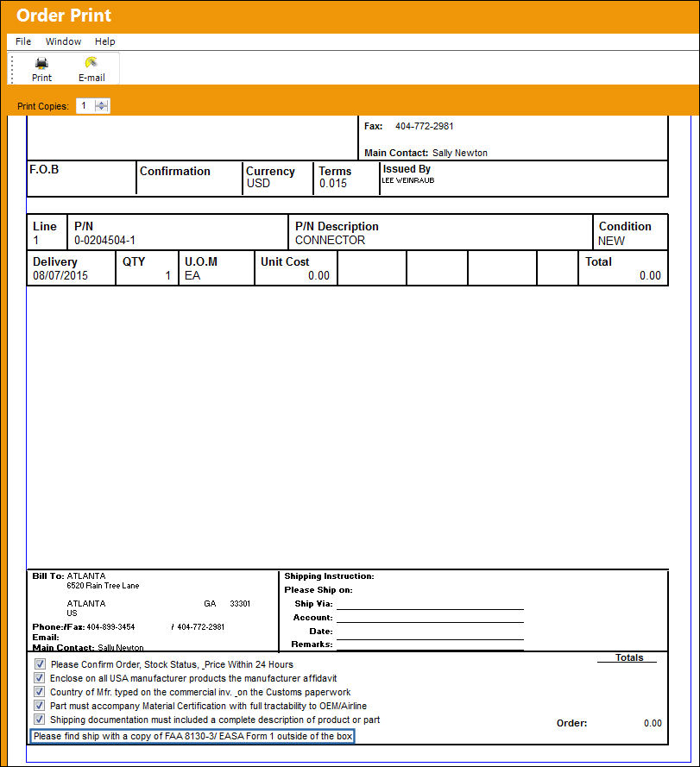Click the NEW condition value
Viewport: 700px width, 767px height.
coord(611,241)
